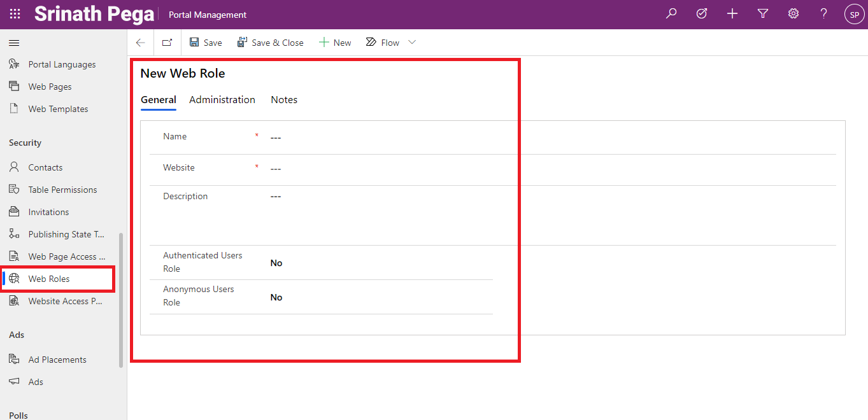Click the Name input field
Screen dimensions: 868x420
pyautogui.click(x=382, y=137)
